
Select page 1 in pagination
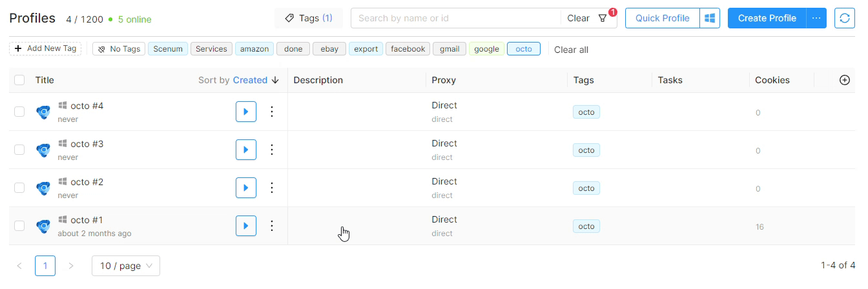[45, 266]
